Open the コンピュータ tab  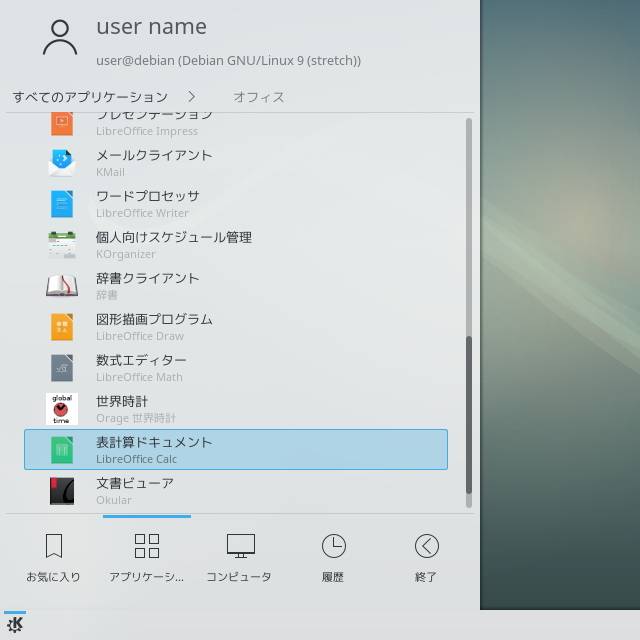point(240,557)
